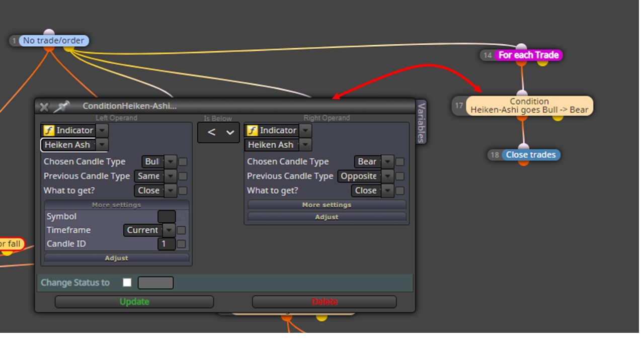Select the No trade/order block
Screen dimensions: 644x362
pyautogui.click(x=54, y=41)
